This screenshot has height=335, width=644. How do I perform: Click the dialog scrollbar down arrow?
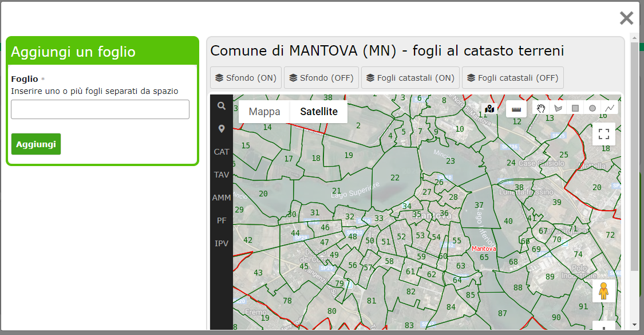[x=634, y=325]
